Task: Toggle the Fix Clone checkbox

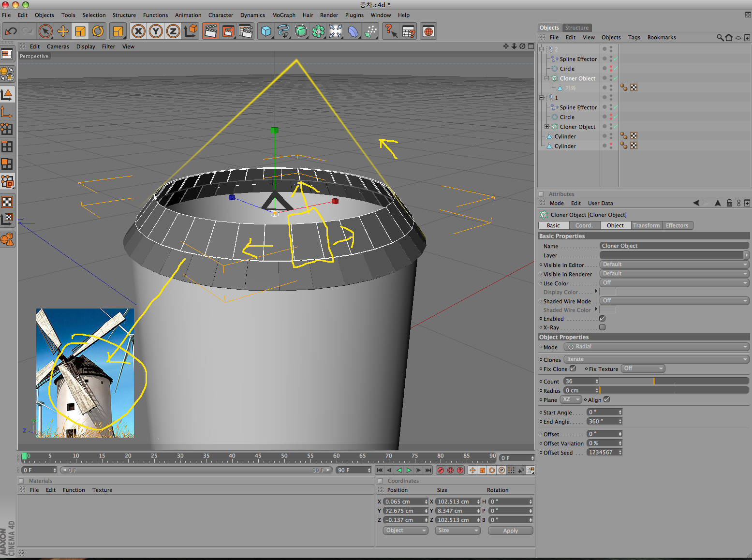Action: tap(573, 368)
